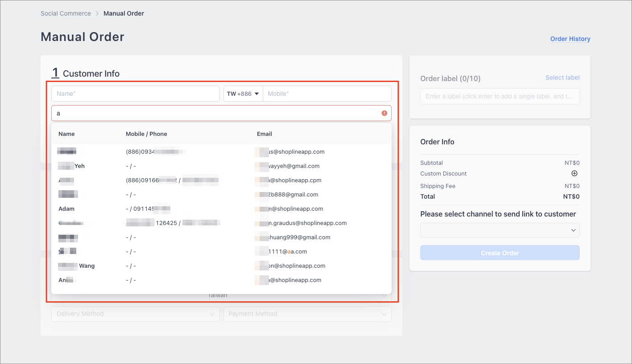Viewport: 632px width, 364px height.
Task: Click the red error icon in search field
Action: point(384,113)
